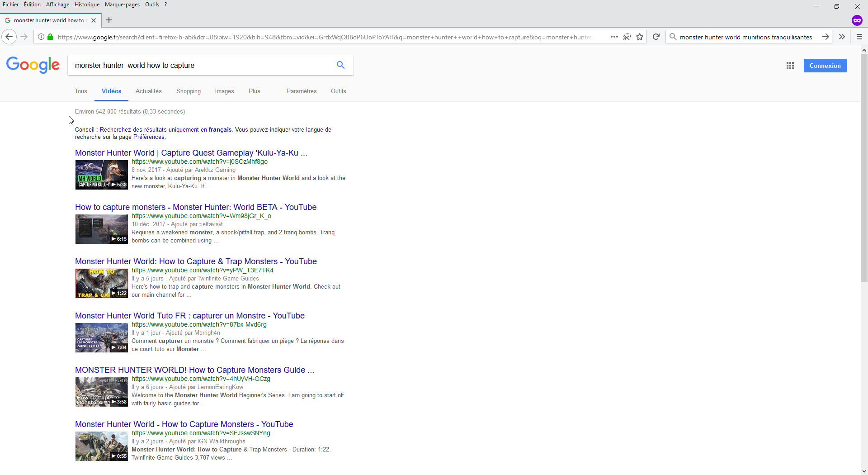868x475 pixels.
Task: Switch to the Tous results tab
Action: pos(81,91)
